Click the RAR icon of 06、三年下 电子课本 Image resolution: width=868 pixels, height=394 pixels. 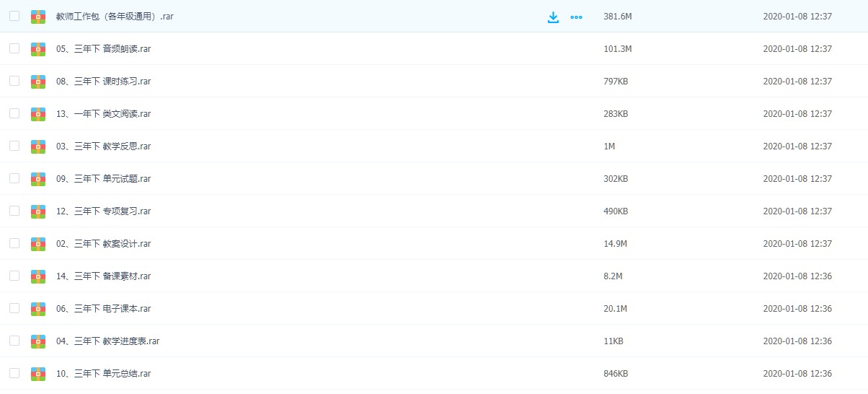coord(38,309)
